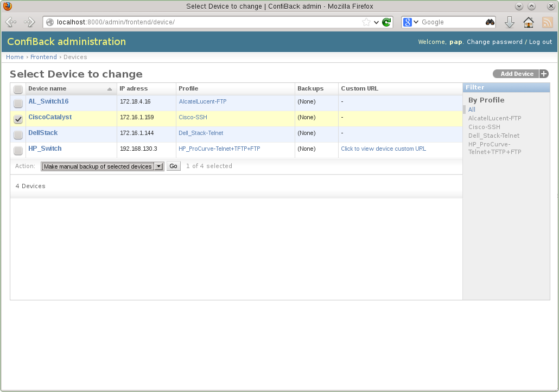Open the Add Device plus icon
The image size is (559, 392).
pos(543,74)
